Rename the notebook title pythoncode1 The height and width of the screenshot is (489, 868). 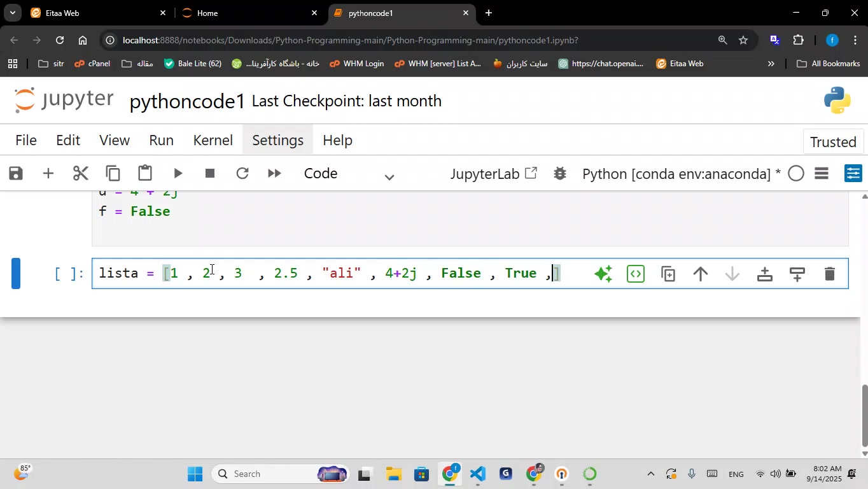[x=187, y=101]
